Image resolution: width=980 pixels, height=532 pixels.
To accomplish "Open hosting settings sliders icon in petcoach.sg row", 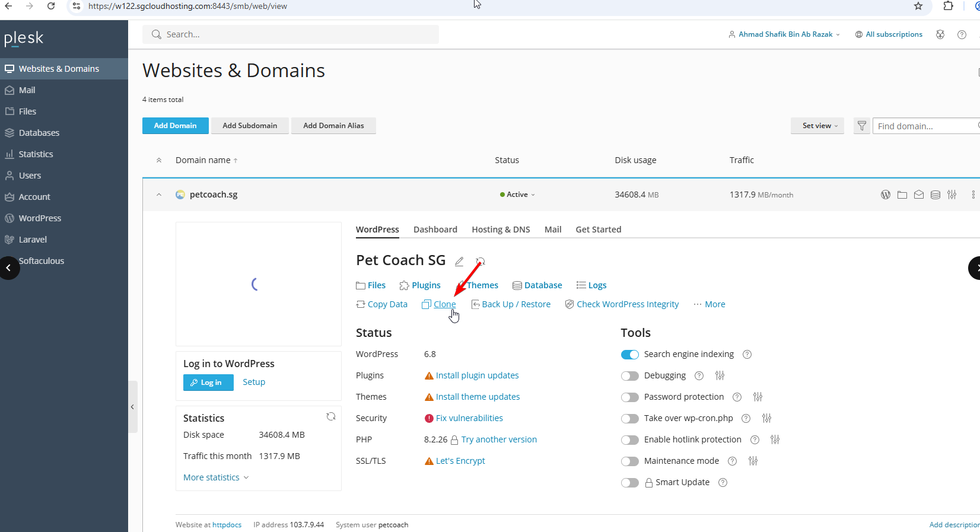I will click(x=952, y=195).
